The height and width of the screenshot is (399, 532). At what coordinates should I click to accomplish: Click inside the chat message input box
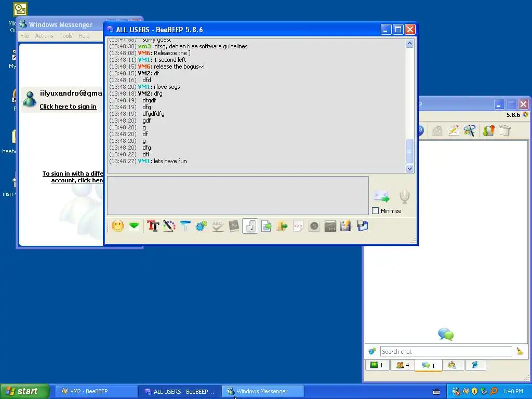tap(238, 195)
